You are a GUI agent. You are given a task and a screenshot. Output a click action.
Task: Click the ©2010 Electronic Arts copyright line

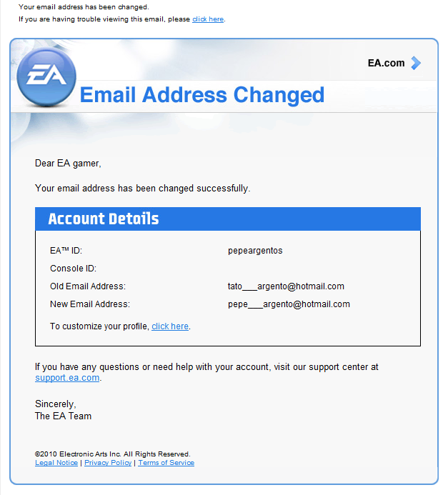pos(113,454)
